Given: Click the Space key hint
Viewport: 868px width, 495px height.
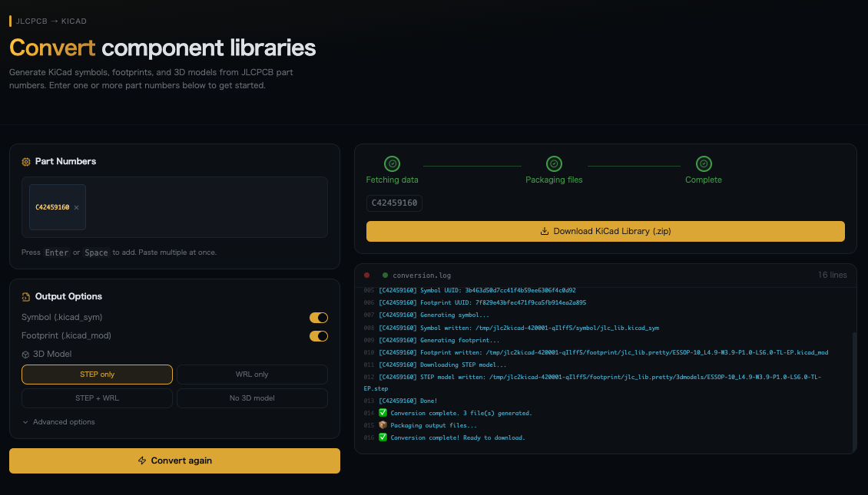Looking at the screenshot, I should 96,252.
